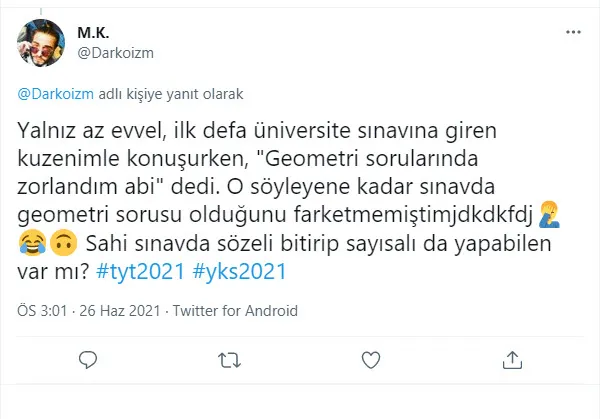This screenshot has height=419, width=600.
Task: Open the @Darkoizm mention in reply line
Action: 56,94
